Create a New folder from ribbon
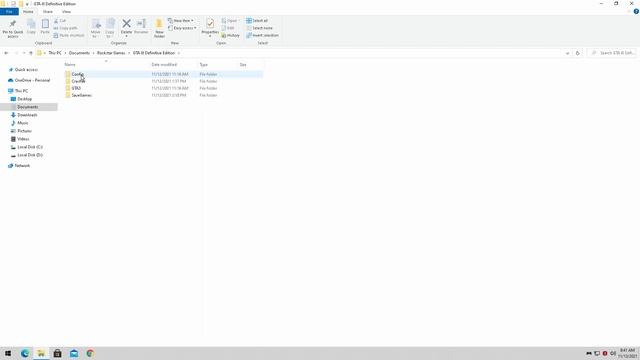Image resolution: width=640 pixels, height=360 pixels. click(159, 28)
